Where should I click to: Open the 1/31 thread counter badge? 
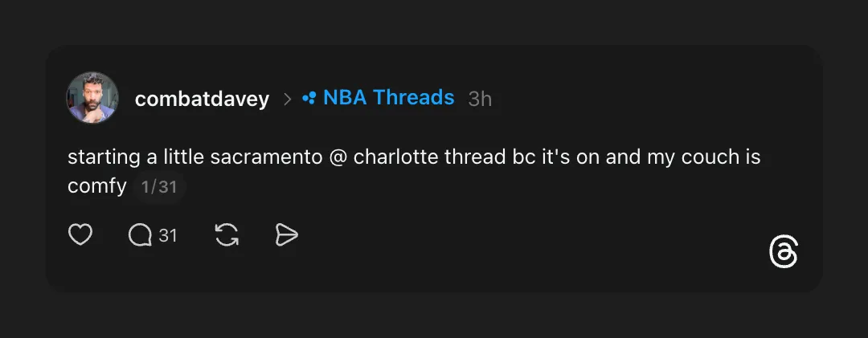[158, 187]
